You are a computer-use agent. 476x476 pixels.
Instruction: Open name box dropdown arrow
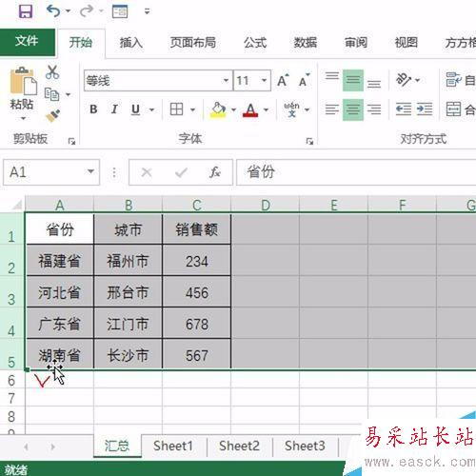[x=90, y=171]
